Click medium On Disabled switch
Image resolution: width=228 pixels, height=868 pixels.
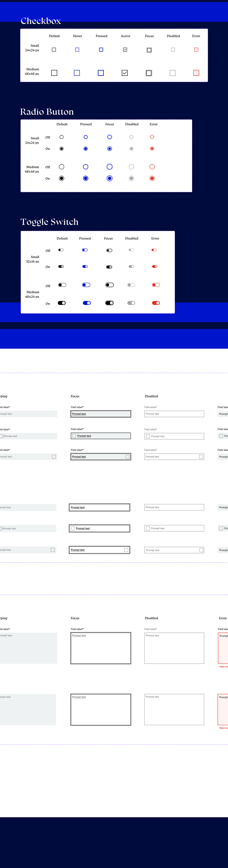[x=131, y=303]
